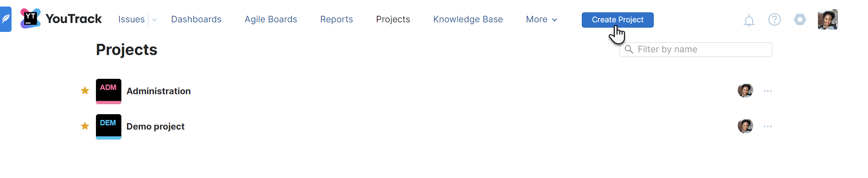Image resolution: width=868 pixels, height=178 pixels.
Task: Open the DEM project icon
Action: coord(108,126)
